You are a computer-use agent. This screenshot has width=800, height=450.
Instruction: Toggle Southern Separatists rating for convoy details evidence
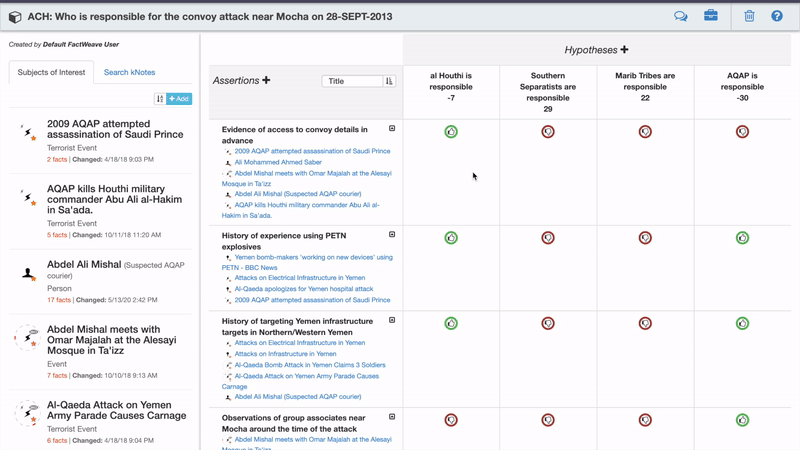(x=548, y=132)
